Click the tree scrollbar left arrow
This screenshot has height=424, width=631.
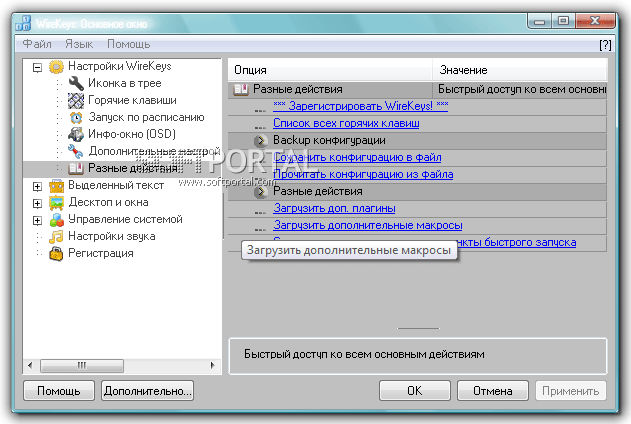(x=30, y=365)
